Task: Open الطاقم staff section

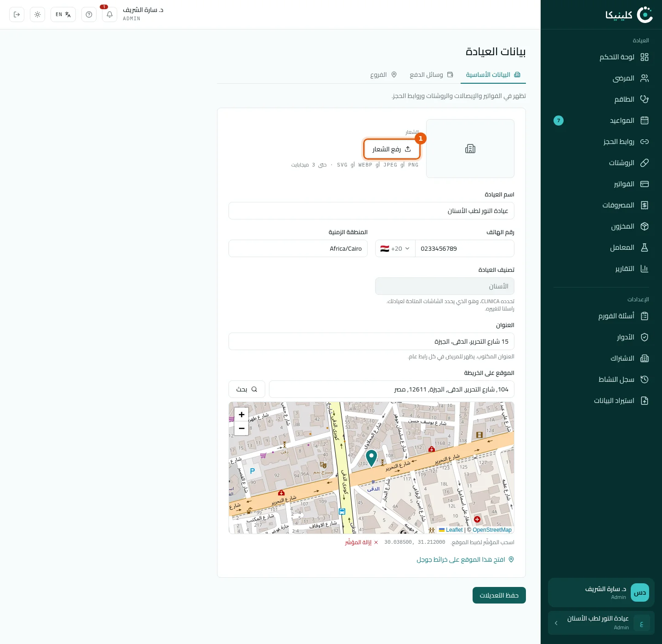Action: (601, 99)
